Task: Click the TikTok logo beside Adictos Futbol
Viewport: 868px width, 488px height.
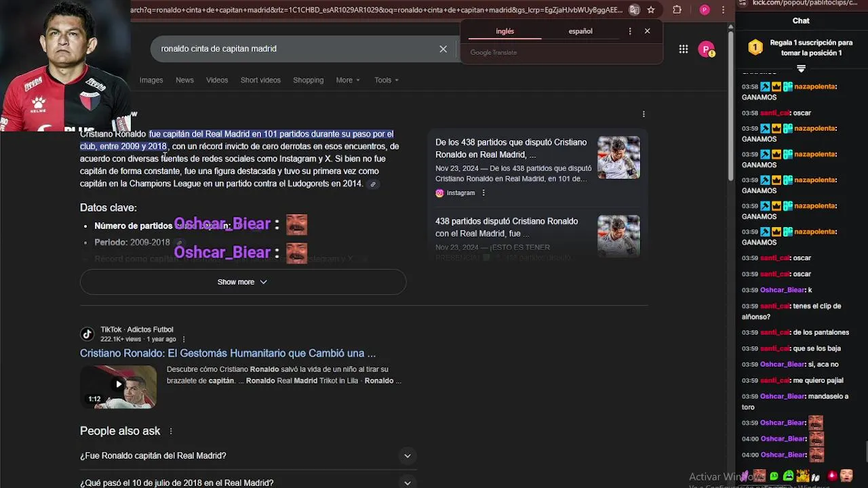Action: click(x=87, y=333)
